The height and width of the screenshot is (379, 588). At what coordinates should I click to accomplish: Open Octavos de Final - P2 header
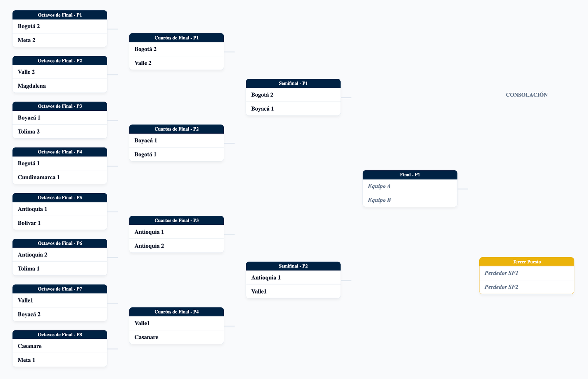60,61
